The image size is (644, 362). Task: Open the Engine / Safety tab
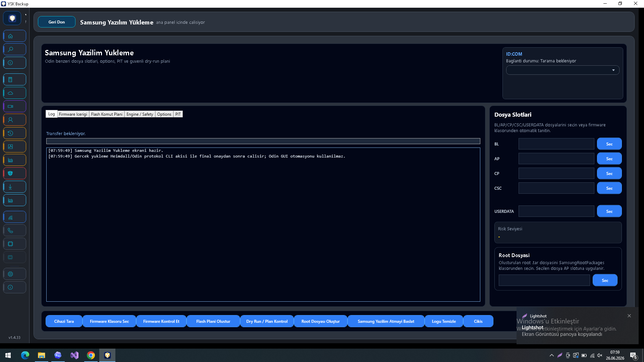coord(140,114)
